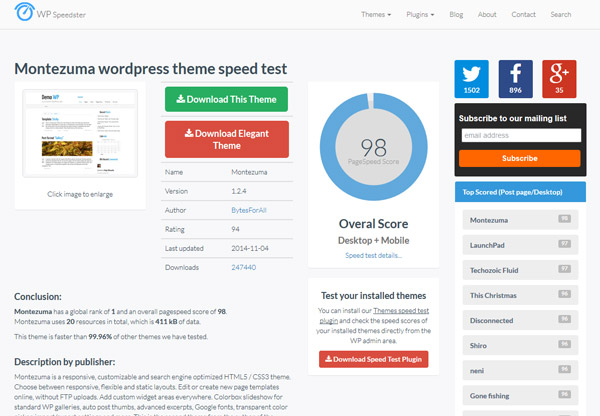
Task: Open Montezuma in the top scored list
Action: coord(520,220)
